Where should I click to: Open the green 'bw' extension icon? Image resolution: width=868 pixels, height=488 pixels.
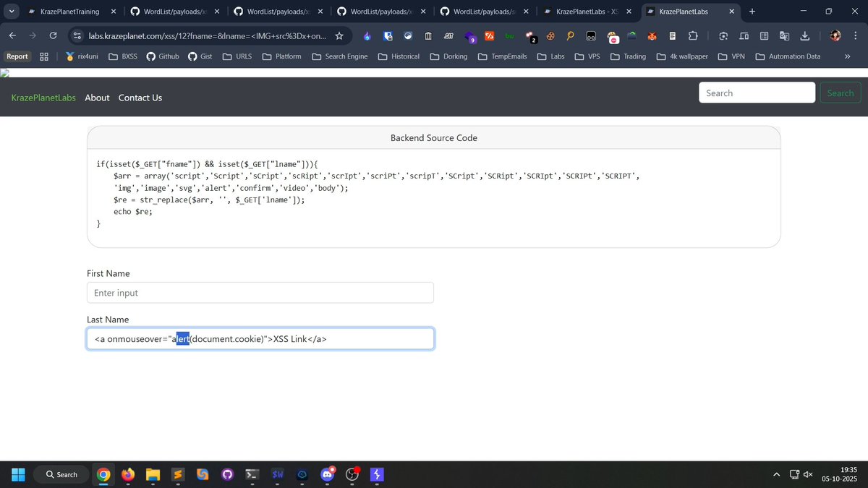tap(509, 36)
